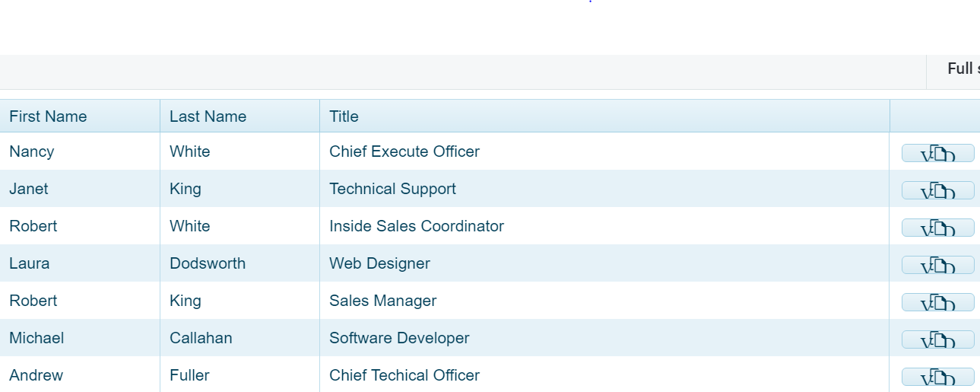
Task: Click the Web Designer title cell
Action: [x=379, y=263]
